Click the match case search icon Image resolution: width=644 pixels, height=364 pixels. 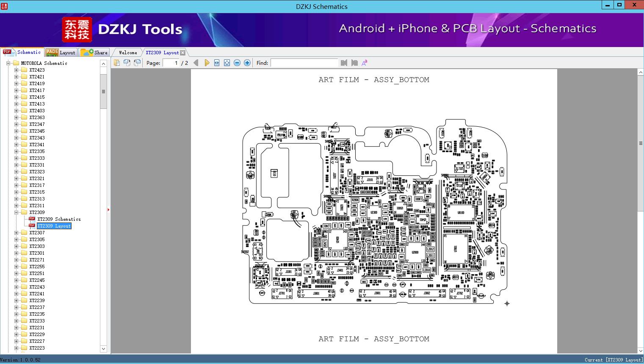pos(364,63)
